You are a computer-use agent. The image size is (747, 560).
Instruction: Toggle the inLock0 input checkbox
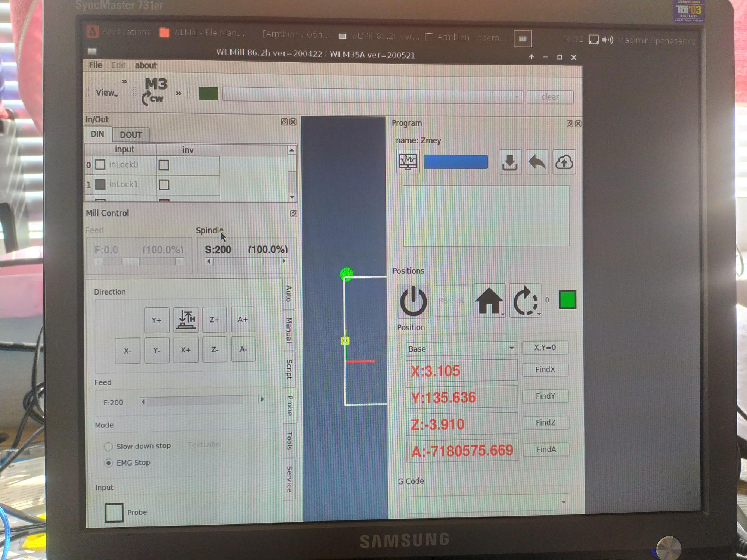[100, 165]
